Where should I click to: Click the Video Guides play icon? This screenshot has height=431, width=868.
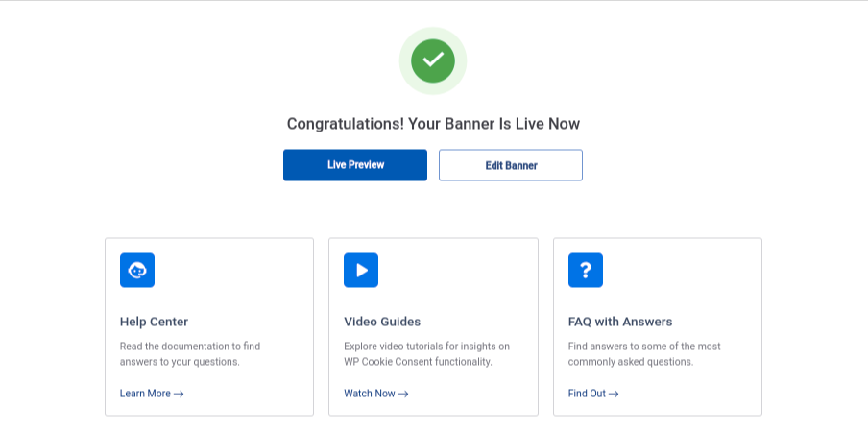[x=361, y=270]
